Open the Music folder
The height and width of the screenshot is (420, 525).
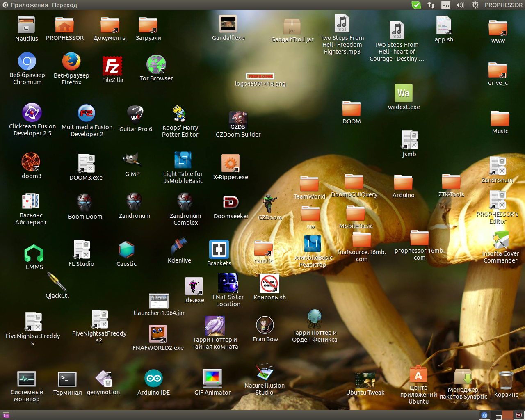[x=500, y=119]
